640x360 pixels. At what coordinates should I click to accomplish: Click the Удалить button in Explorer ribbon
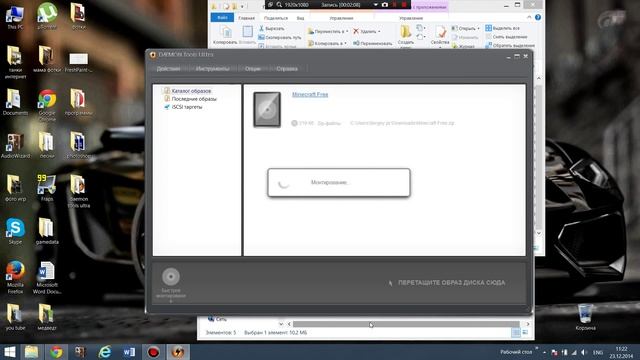click(366, 31)
